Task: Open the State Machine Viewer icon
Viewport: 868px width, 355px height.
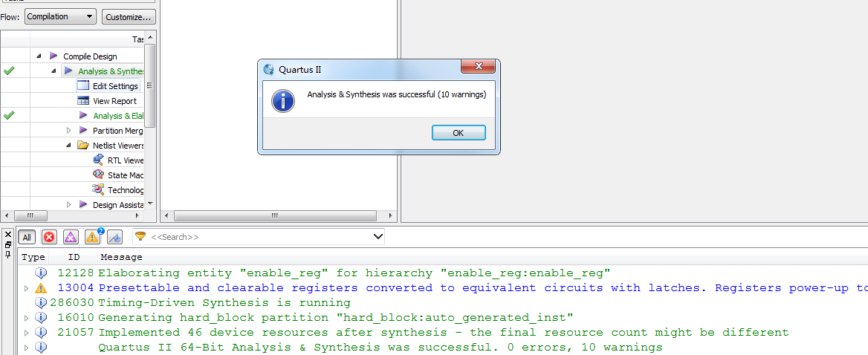Action: 99,175
